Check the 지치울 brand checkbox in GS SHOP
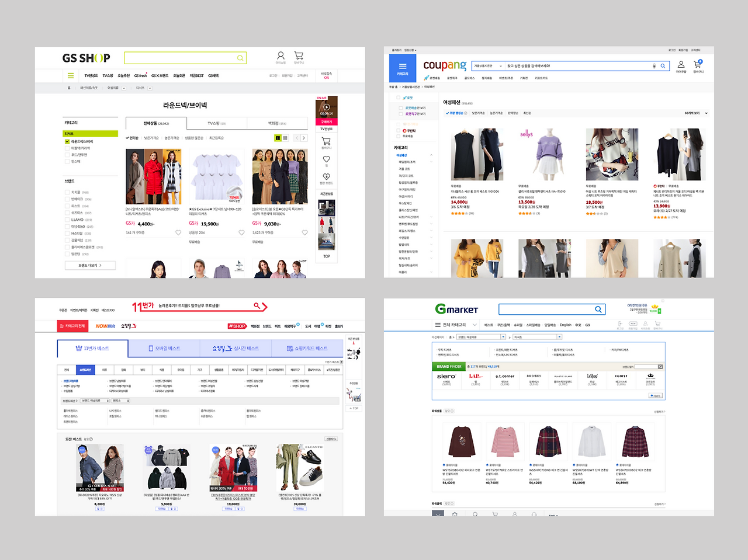This screenshot has height=560, width=748. [67, 192]
